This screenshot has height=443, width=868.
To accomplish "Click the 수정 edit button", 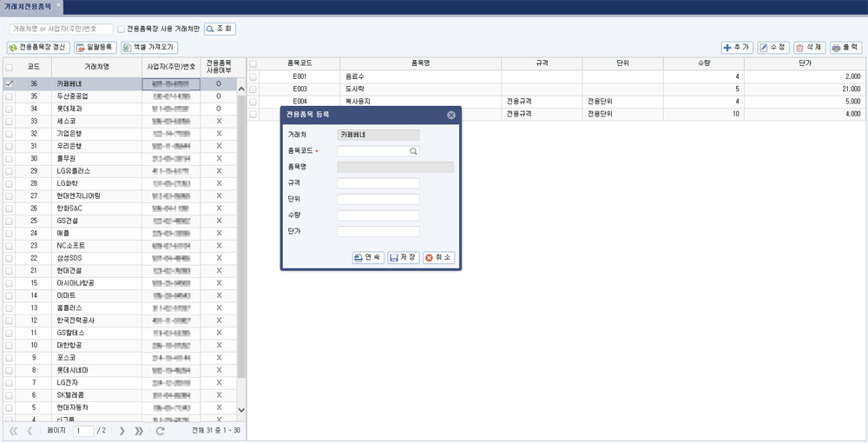I will coord(773,48).
